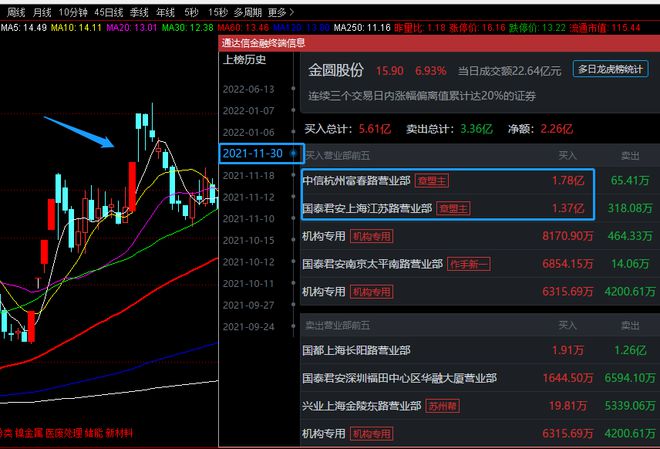Screen dimensions: 660x449
Task: Click the MA30: 12.38 indicator label
Action: pyautogui.click(x=188, y=28)
